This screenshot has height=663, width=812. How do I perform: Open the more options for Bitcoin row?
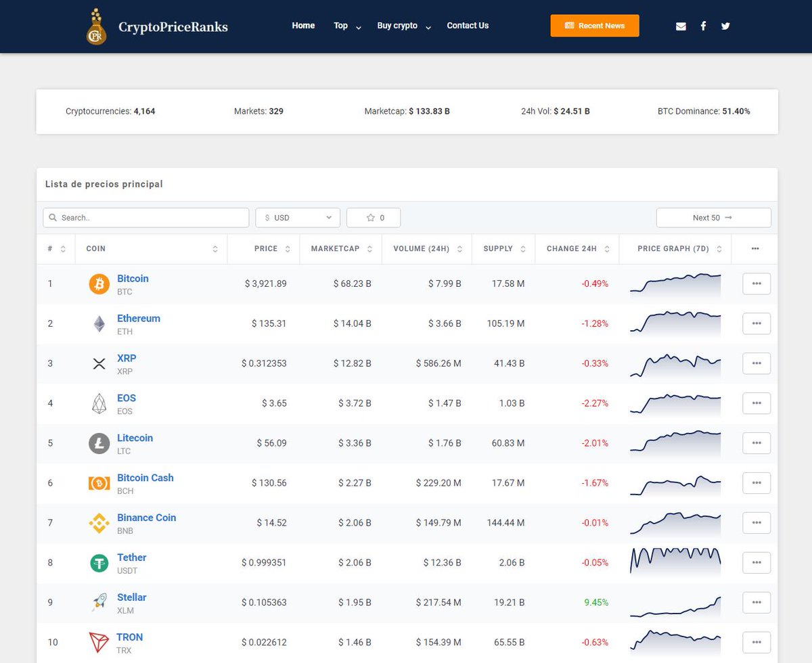[757, 284]
